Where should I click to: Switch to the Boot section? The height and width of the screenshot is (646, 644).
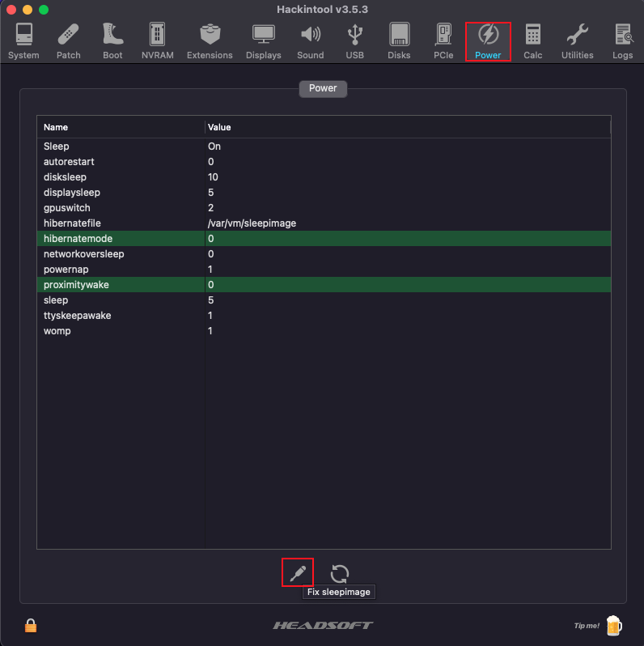(112, 40)
